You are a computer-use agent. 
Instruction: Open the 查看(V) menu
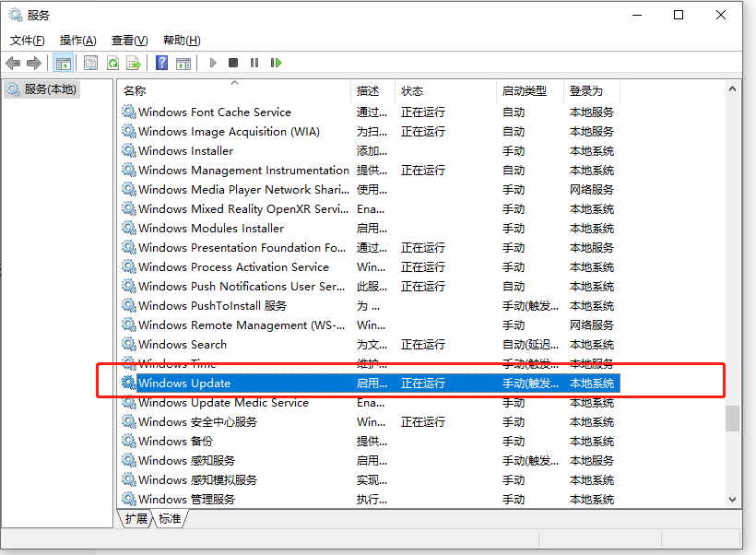[x=128, y=40]
